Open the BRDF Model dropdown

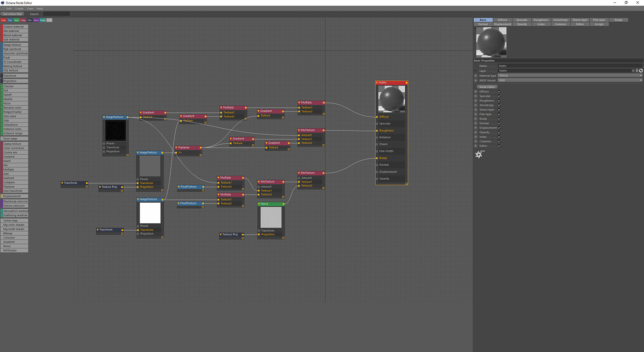[x=570, y=80]
